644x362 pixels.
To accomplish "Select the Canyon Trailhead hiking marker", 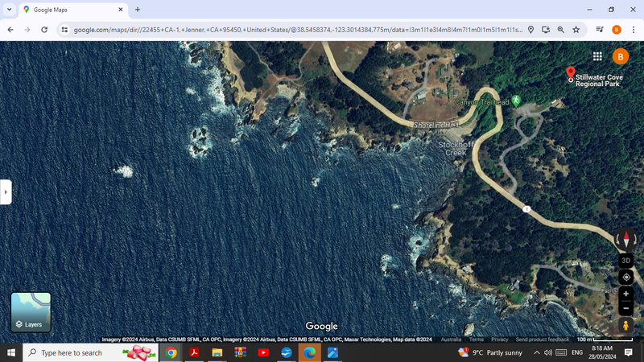I will click(x=516, y=101).
